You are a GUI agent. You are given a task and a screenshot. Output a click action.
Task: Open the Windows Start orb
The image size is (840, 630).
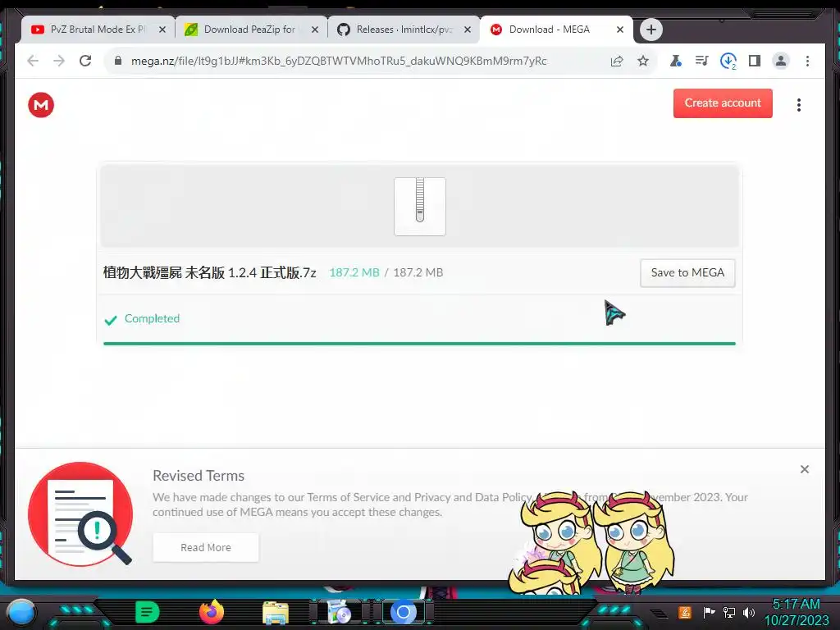[21, 612]
